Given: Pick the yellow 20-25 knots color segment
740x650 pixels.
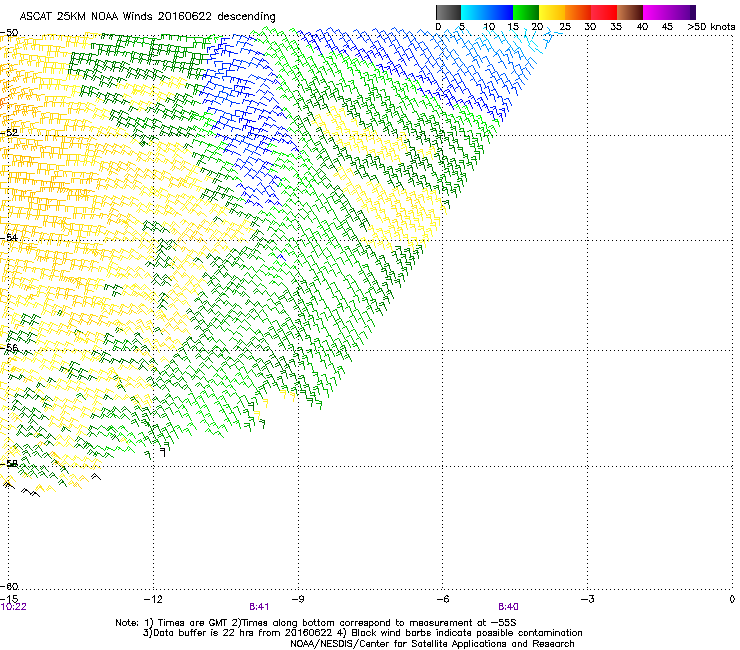Looking at the screenshot, I should pos(552,12).
